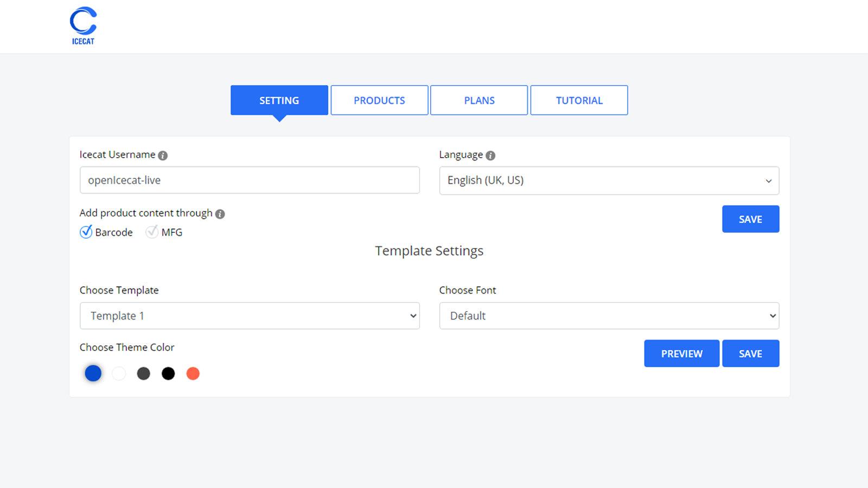Pick the blue theme color

pos(93,373)
